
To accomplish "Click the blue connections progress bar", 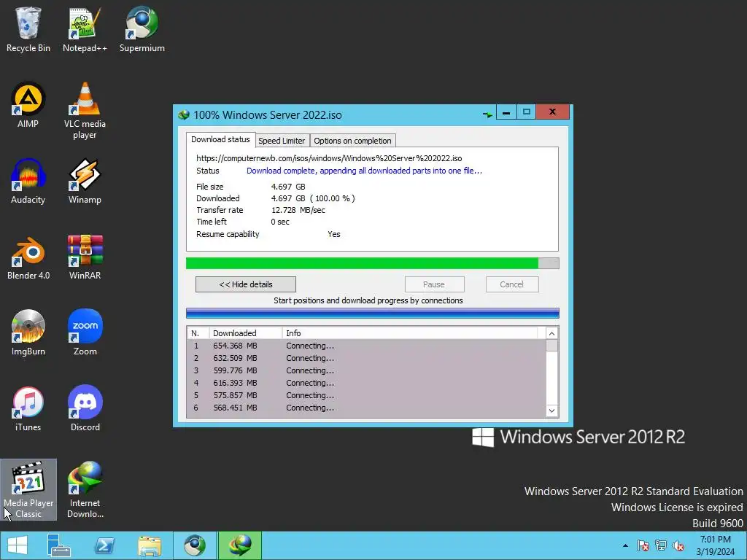I will click(372, 314).
